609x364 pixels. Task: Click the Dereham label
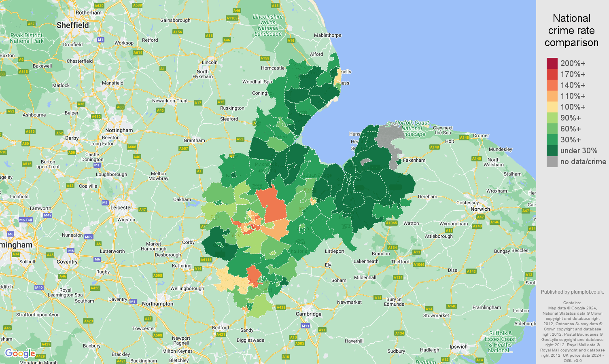[428, 197]
